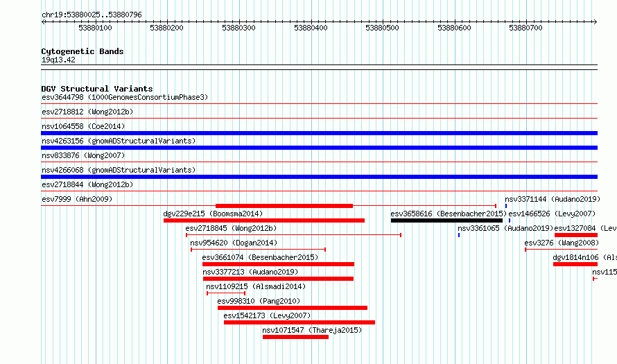Click the Cytogenetic Bands track title
Viewport: 617px width, 364px height.
82,51
